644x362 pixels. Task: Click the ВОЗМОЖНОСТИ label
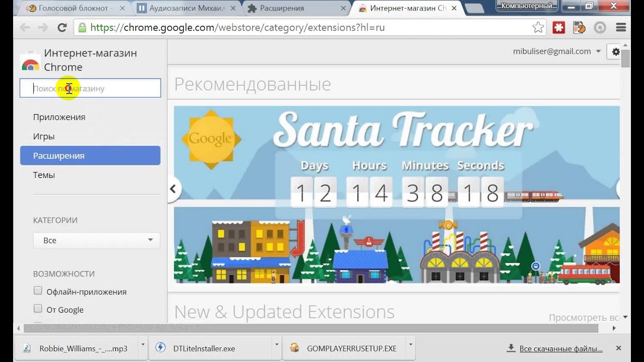[64, 274]
